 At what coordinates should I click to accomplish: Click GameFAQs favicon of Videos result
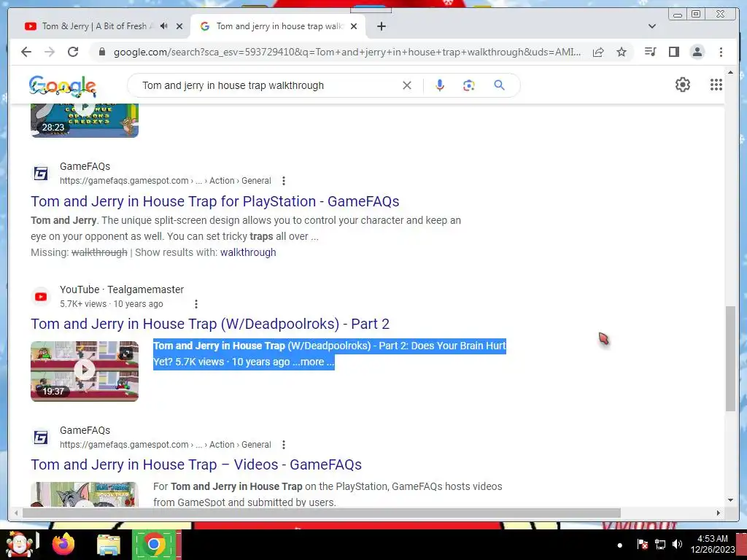(41, 437)
